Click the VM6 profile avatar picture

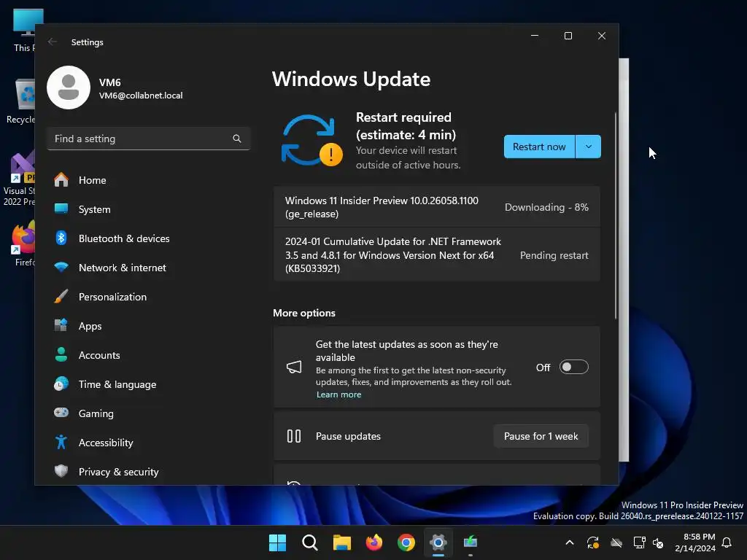(x=69, y=87)
